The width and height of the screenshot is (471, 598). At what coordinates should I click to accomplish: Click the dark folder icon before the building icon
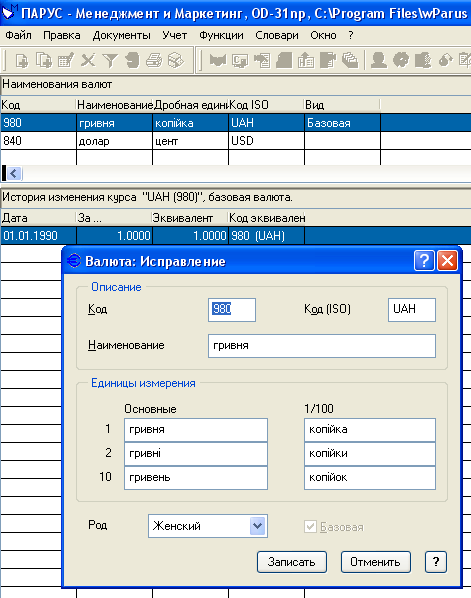284,61
